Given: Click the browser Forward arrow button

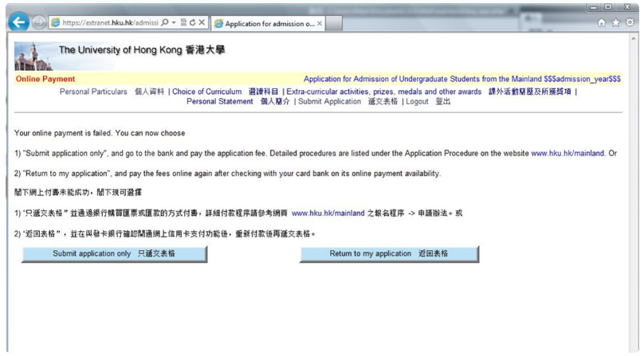Looking at the screenshot, I should (x=37, y=23).
